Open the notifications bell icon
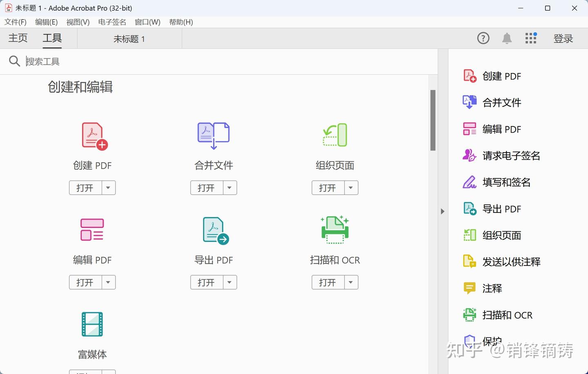588x374 pixels. [507, 38]
